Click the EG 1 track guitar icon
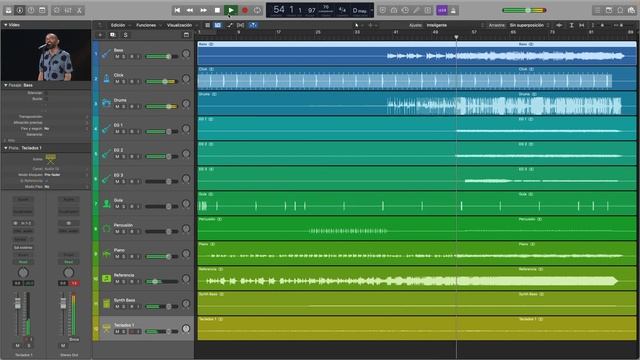 pos(106,129)
